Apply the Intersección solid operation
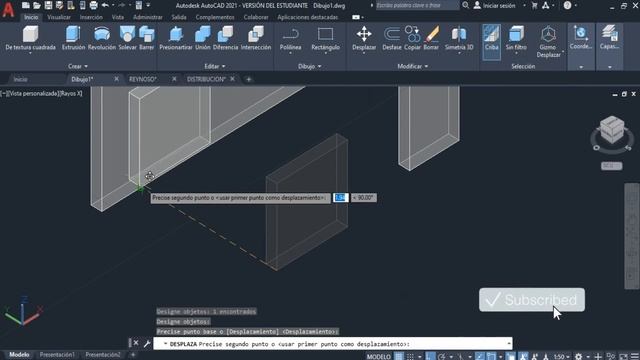 pos(256,38)
